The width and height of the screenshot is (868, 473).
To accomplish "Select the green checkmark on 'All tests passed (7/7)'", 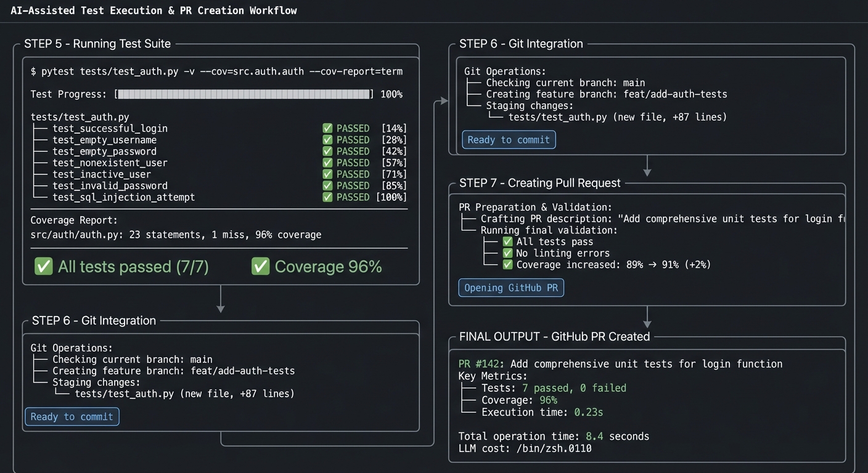I will (x=43, y=266).
